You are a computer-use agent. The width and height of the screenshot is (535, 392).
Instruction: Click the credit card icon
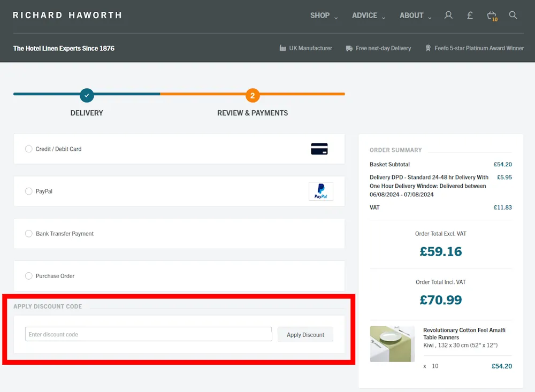coord(319,149)
